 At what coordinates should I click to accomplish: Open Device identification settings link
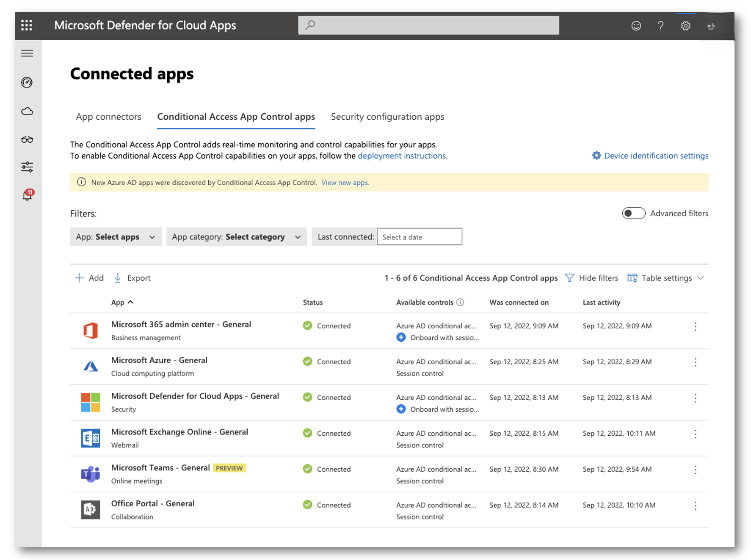pos(650,156)
